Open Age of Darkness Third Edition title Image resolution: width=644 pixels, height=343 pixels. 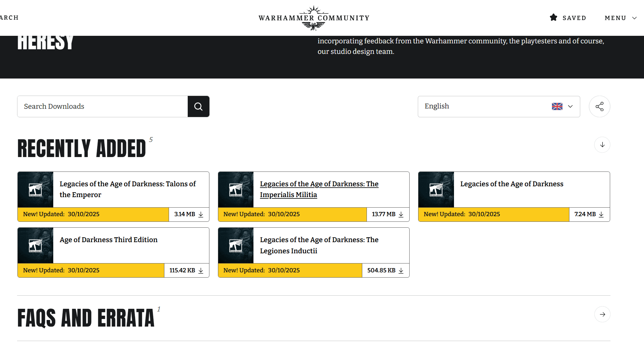click(x=108, y=240)
